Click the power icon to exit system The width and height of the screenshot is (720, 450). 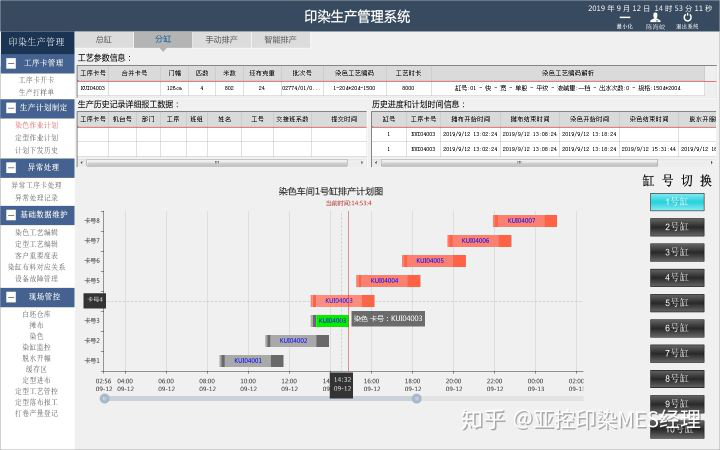[x=687, y=17]
